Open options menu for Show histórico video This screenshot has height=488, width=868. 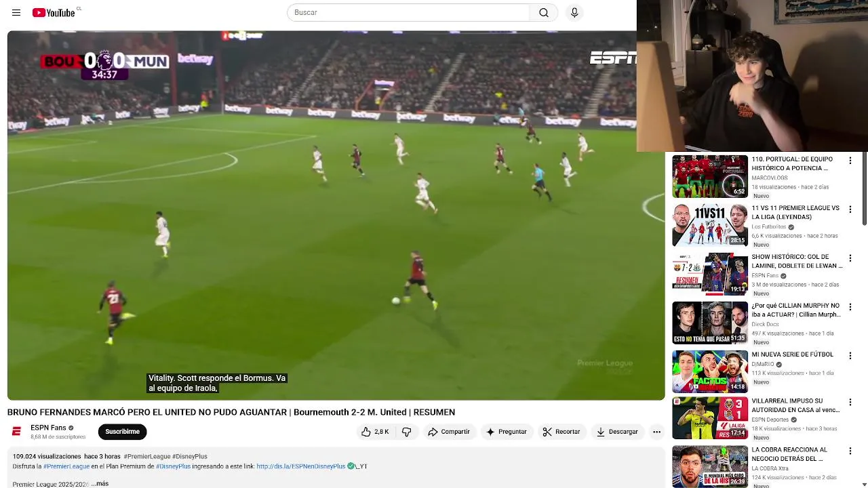click(850, 258)
